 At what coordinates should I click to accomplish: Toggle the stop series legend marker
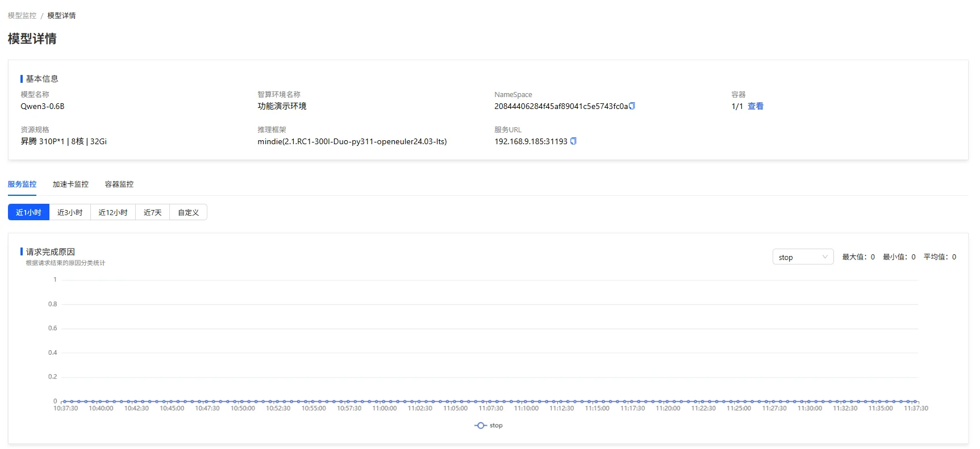[481, 425]
